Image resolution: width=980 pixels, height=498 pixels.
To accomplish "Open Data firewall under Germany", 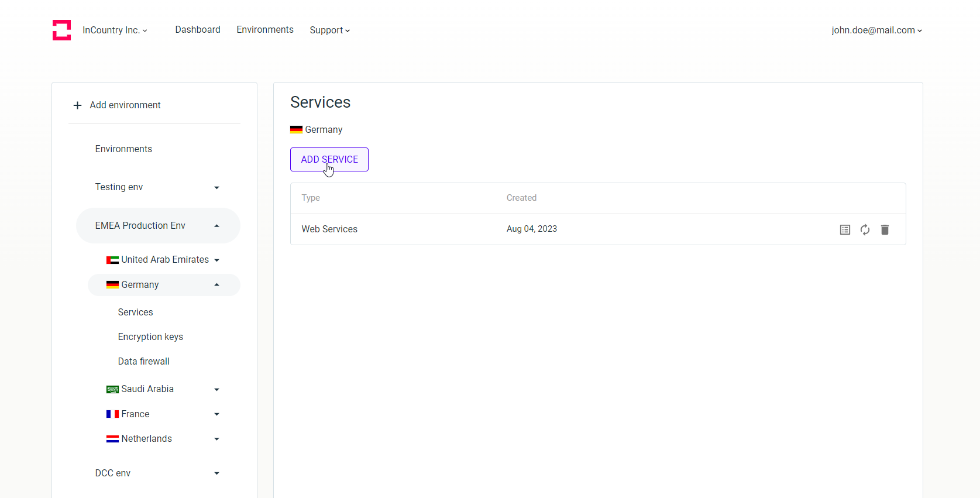I will click(x=144, y=362).
